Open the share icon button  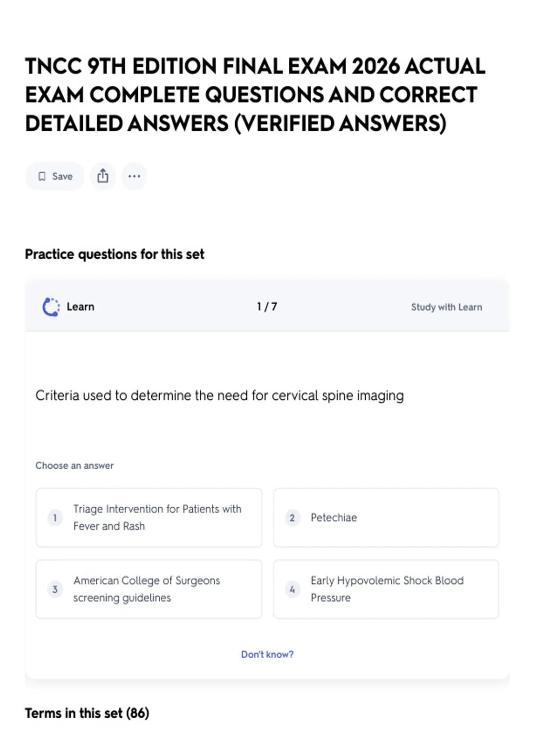pos(103,176)
